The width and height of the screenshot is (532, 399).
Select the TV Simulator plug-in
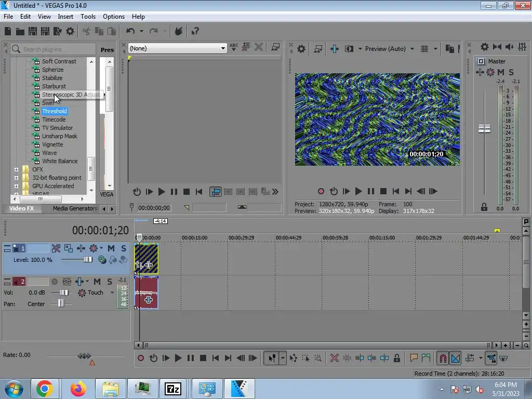click(x=57, y=128)
